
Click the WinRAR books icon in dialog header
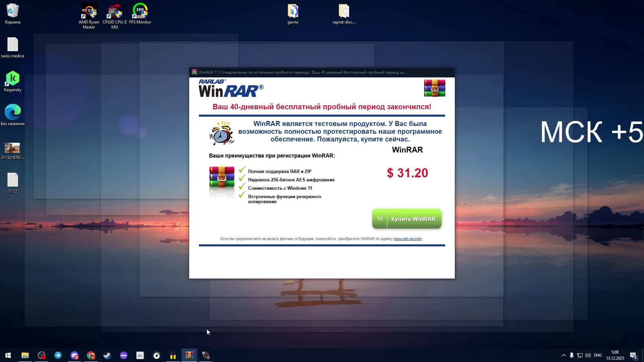(434, 88)
